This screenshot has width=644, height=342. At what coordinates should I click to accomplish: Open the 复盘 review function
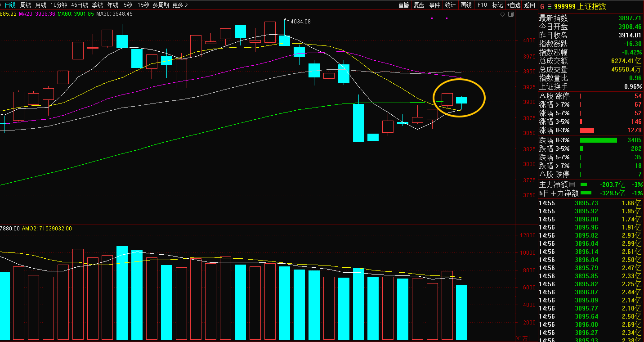(x=419, y=5)
